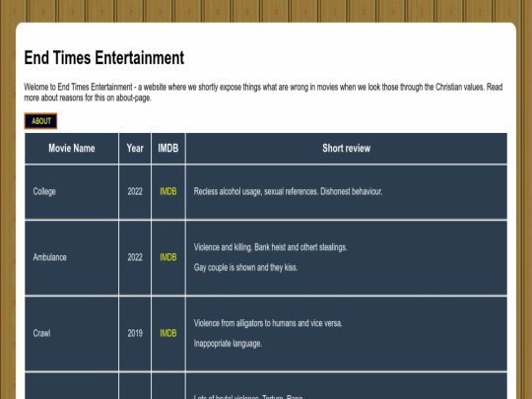Image resolution: width=532 pixels, height=399 pixels.
Task: Click the Year column header
Action: click(x=135, y=148)
